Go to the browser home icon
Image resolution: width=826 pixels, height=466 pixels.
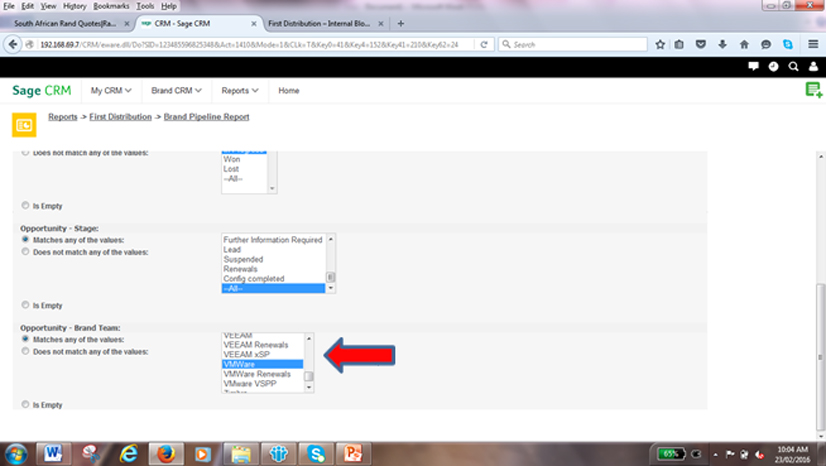[x=744, y=45]
